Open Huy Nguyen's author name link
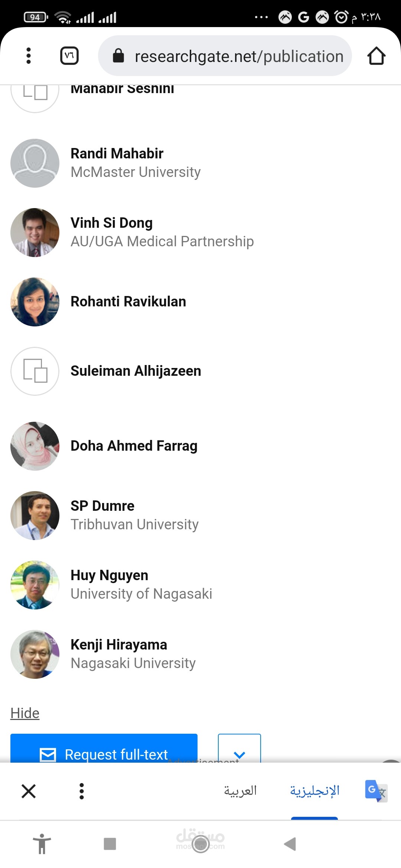Viewport: 401px width, 868px height. point(109,575)
